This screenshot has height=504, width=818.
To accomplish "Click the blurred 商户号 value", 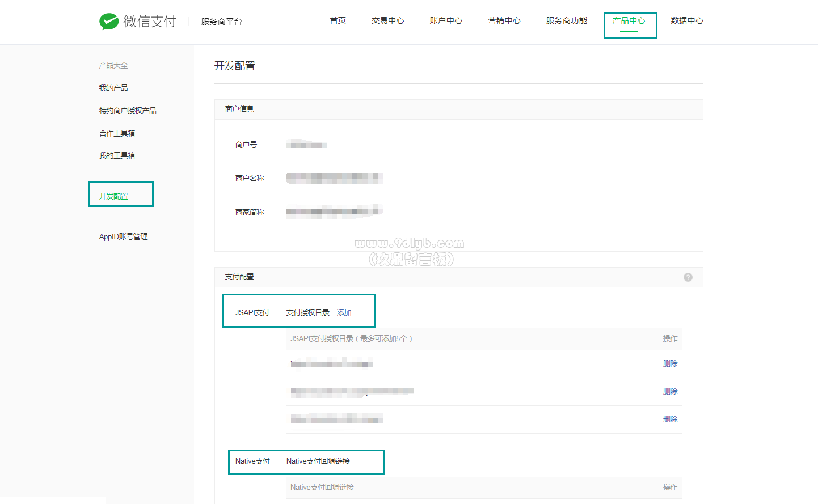I will (x=306, y=145).
